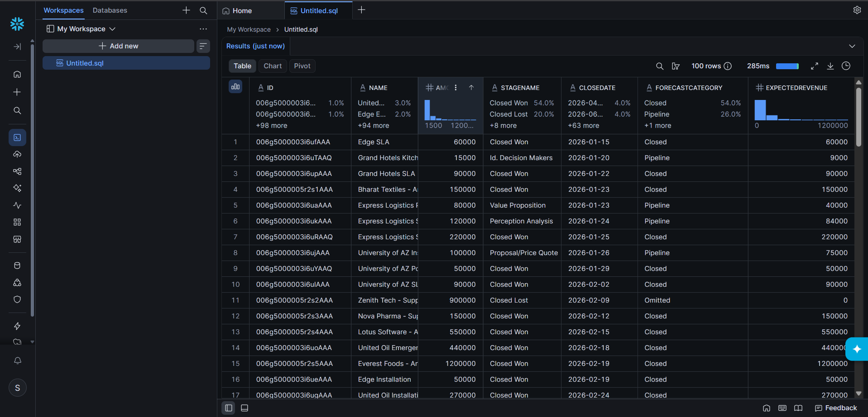Open AMOUNT column options menu

click(x=456, y=88)
